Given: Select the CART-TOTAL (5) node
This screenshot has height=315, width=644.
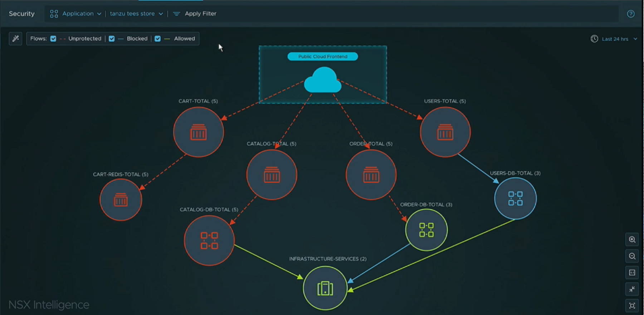Looking at the screenshot, I should 199,132.
